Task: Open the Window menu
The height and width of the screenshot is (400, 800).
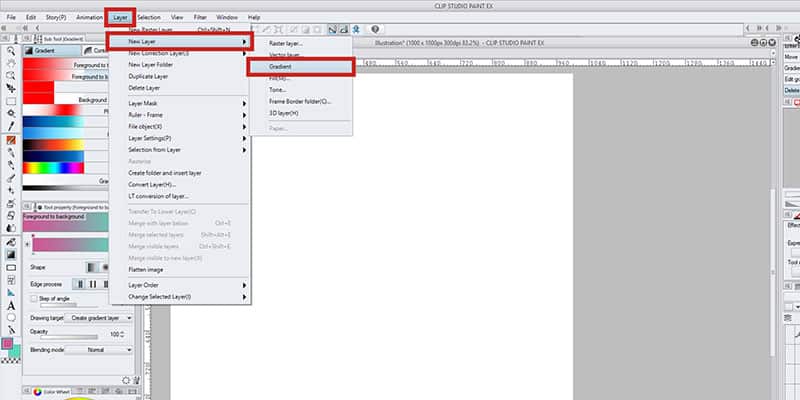Action: click(x=227, y=17)
